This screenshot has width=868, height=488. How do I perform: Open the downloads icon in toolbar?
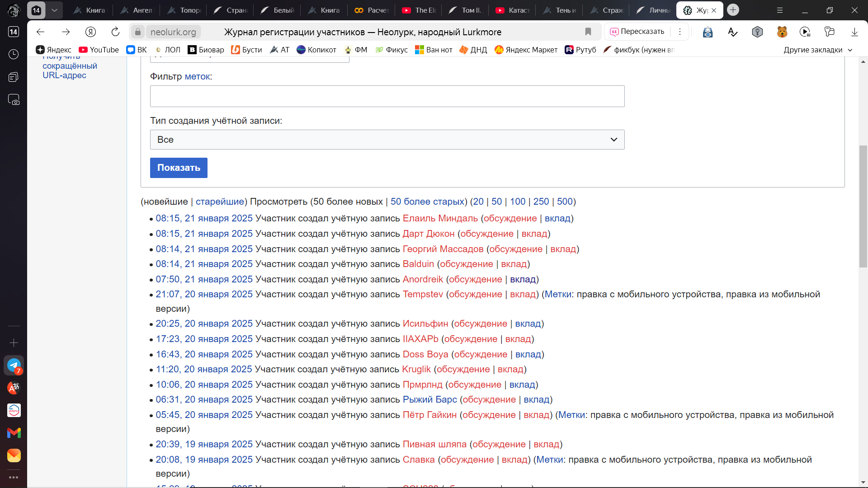point(854,32)
